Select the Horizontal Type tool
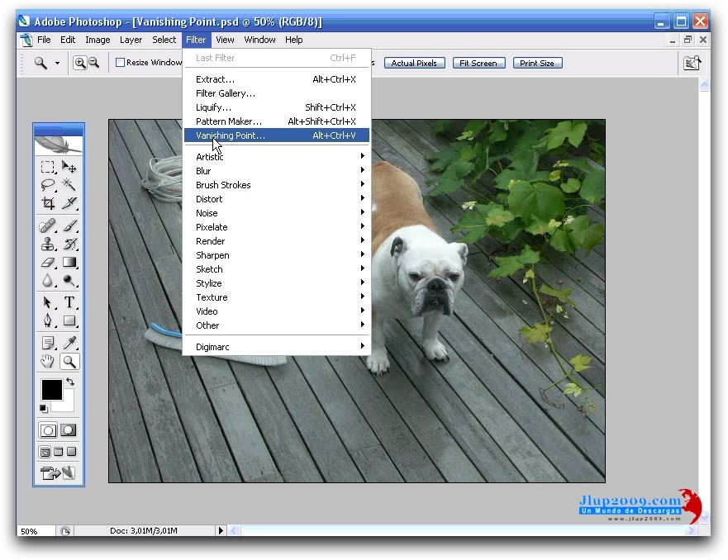This screenshot has height=560, width=728. pos(70,302)
